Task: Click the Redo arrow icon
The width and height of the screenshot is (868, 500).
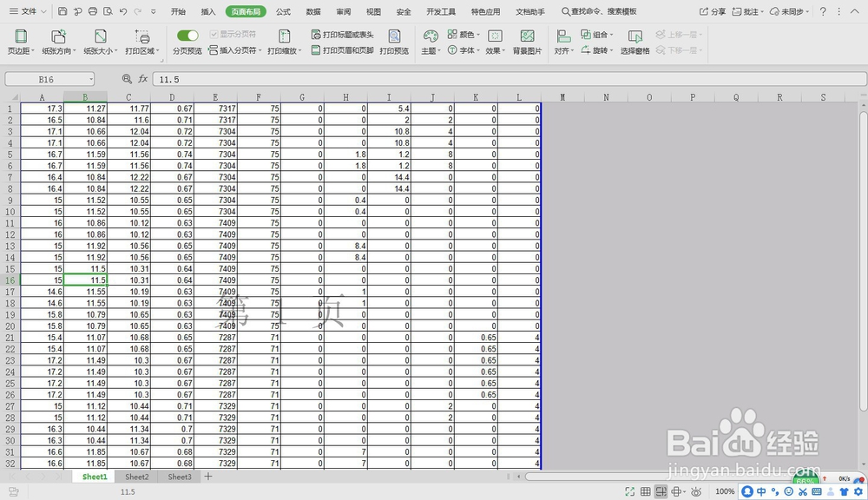Action: pyautogui.click(x=138, y=11)
